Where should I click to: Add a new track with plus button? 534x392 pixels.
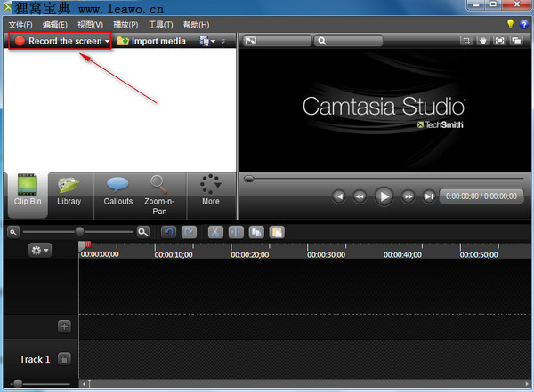pos(64,326)
